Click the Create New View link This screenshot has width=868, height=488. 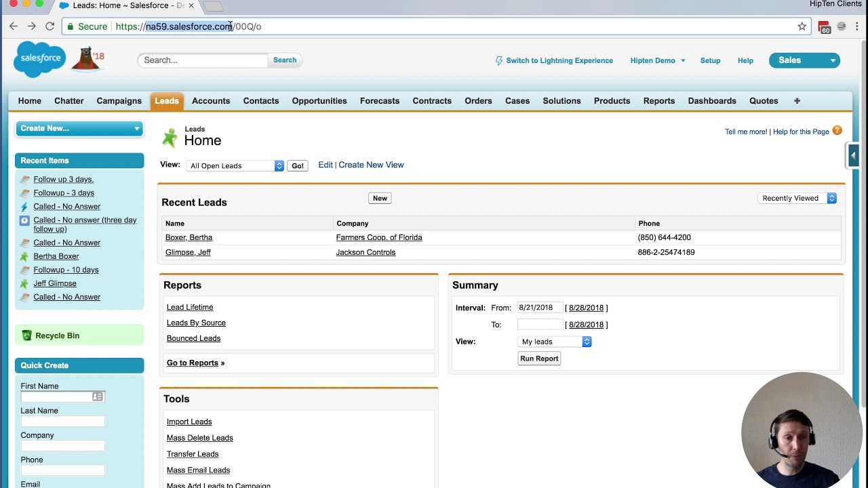coord(371,165)
